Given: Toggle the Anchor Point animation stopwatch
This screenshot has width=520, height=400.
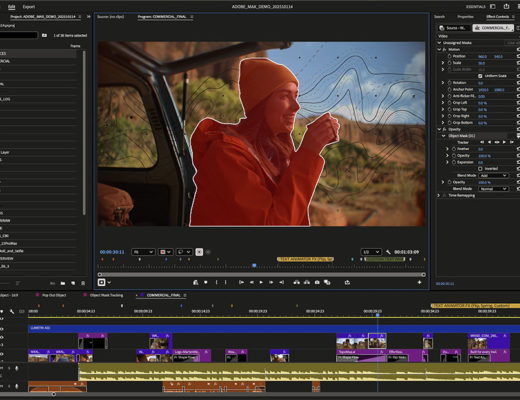Looking at the screenshot, I should tap(450, 89).
